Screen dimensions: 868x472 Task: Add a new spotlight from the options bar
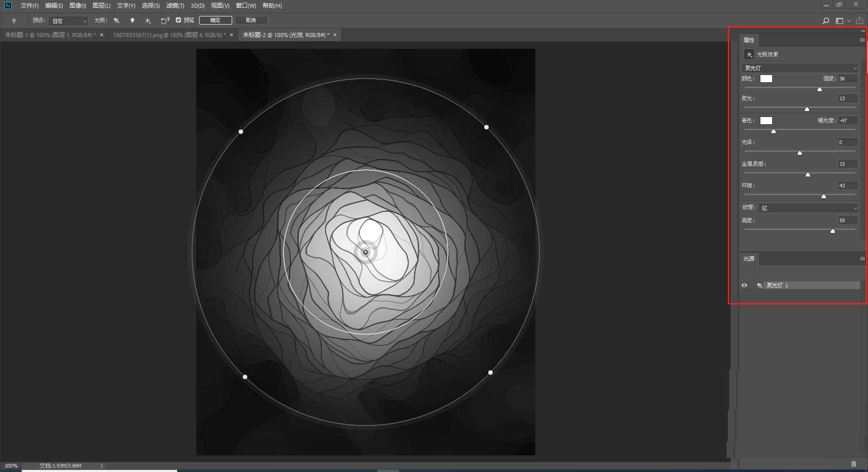pos(117,20)
